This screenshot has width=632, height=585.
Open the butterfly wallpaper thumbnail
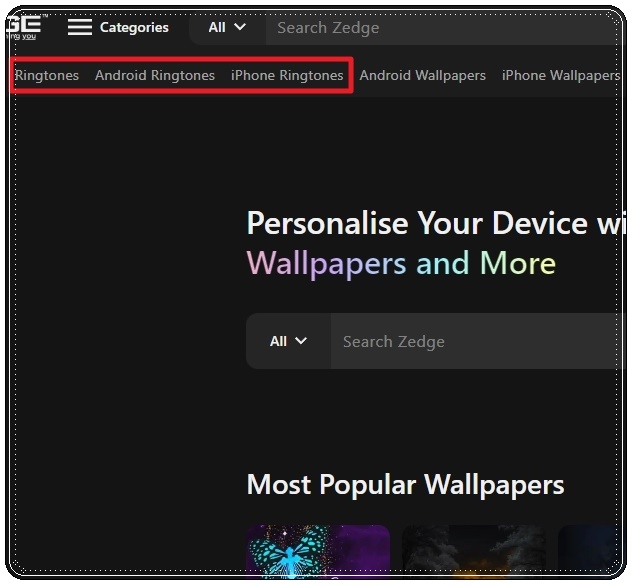318,550
